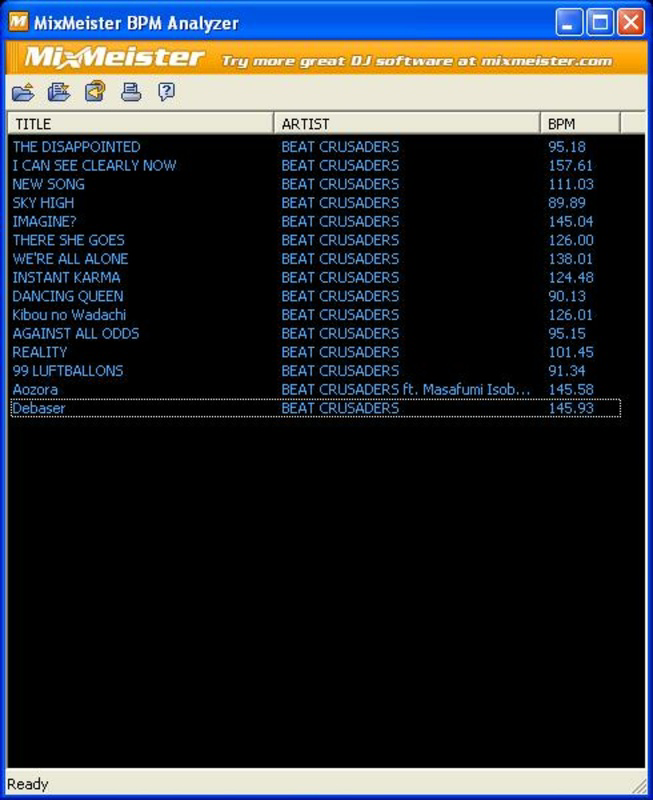Sort list by BPM column header
653x800 pixels.
tap(581, 123)
